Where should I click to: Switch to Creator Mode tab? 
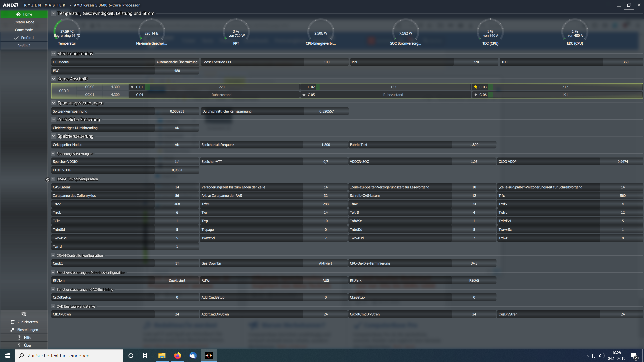pyautogui.click(x=24, y=22)
